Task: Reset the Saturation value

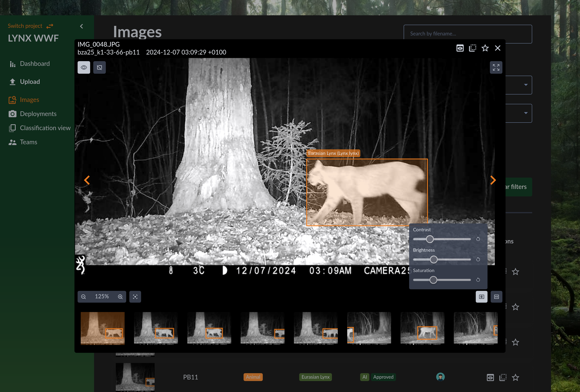Action: 478,280
